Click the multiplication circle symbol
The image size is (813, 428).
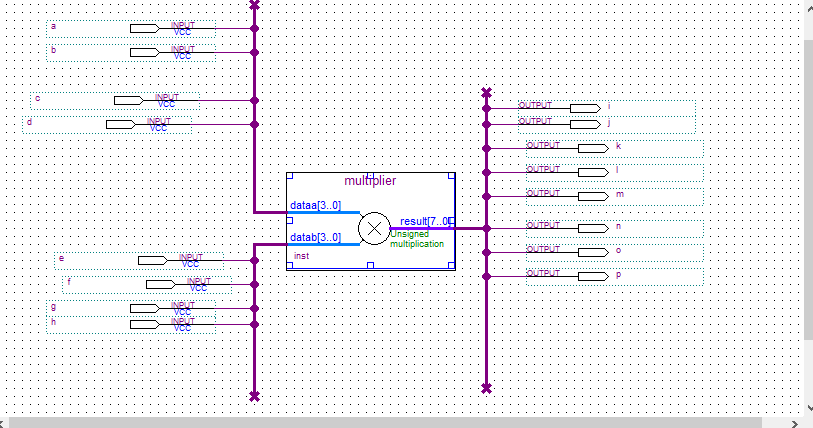point(374,228)
